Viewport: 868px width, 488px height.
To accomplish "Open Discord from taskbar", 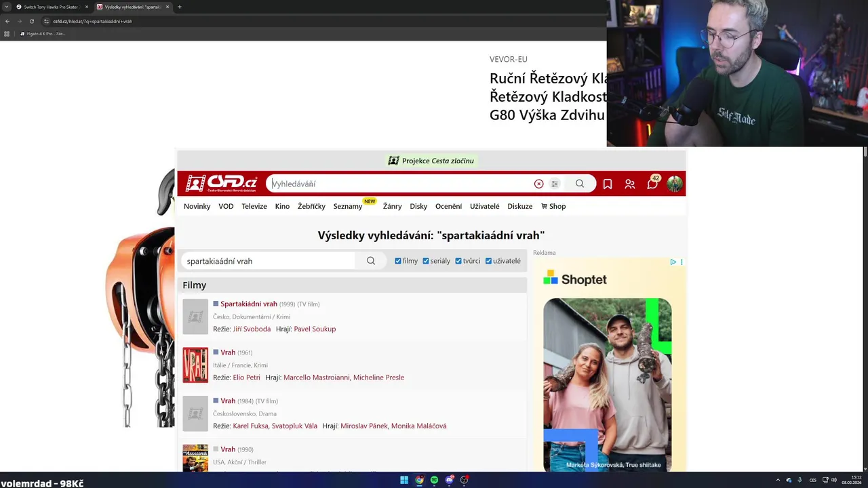I will click(449, 480).
